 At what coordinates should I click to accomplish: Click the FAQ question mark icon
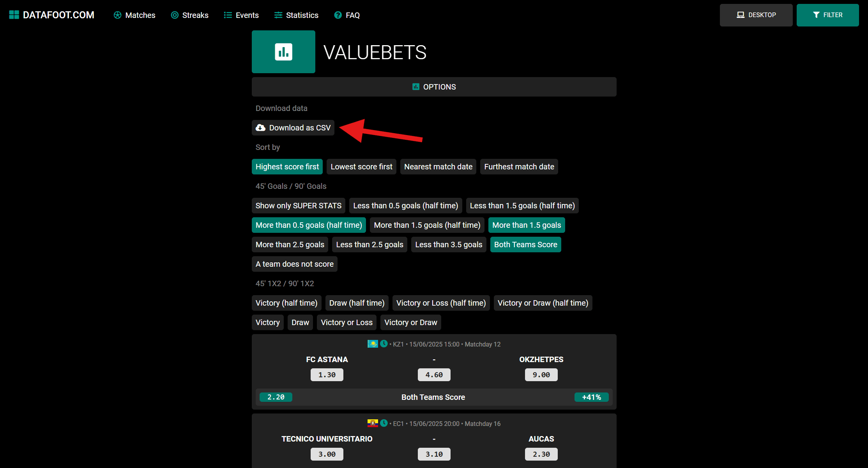pyautogui.click(x=338, y=15)
